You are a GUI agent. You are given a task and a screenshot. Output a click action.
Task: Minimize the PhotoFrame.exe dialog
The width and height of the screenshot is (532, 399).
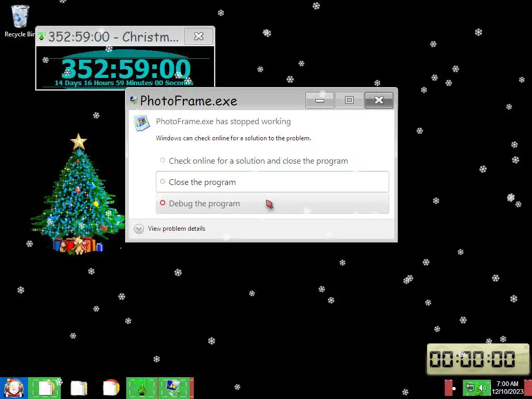[x=320, y=100]
